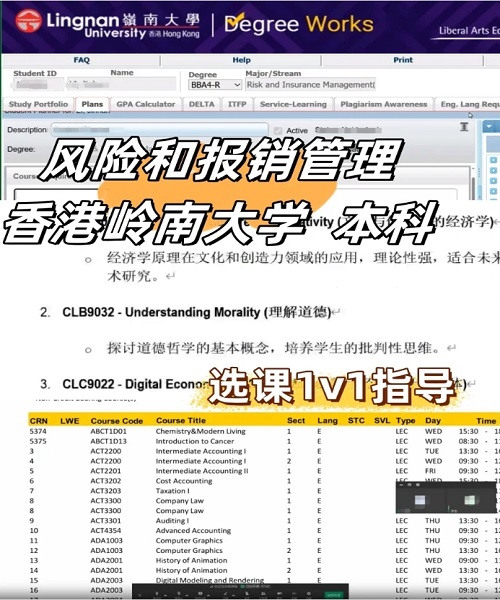The image size is (500, 600).
Task: Click the first blue arrow icon in right panel
Action: pyautogui.click(x=493, y=160)
